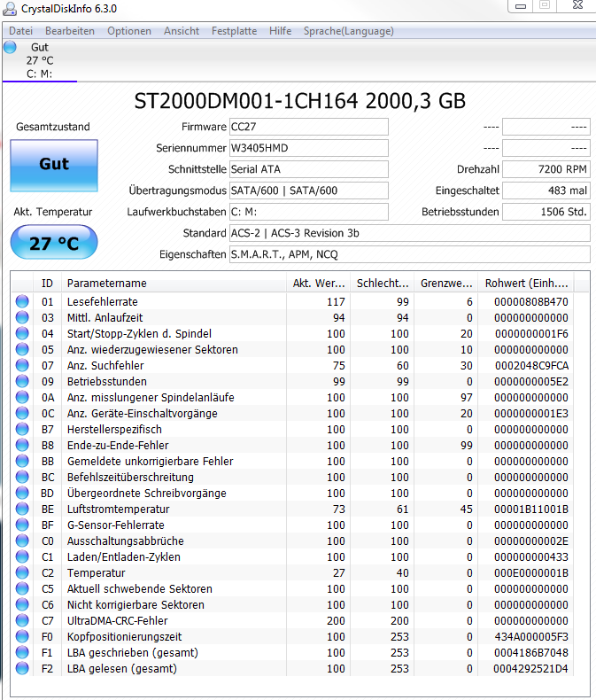This screenshot has width=596, height=700.
Task: Open the Optionen menu
Action: coord(129,31)
